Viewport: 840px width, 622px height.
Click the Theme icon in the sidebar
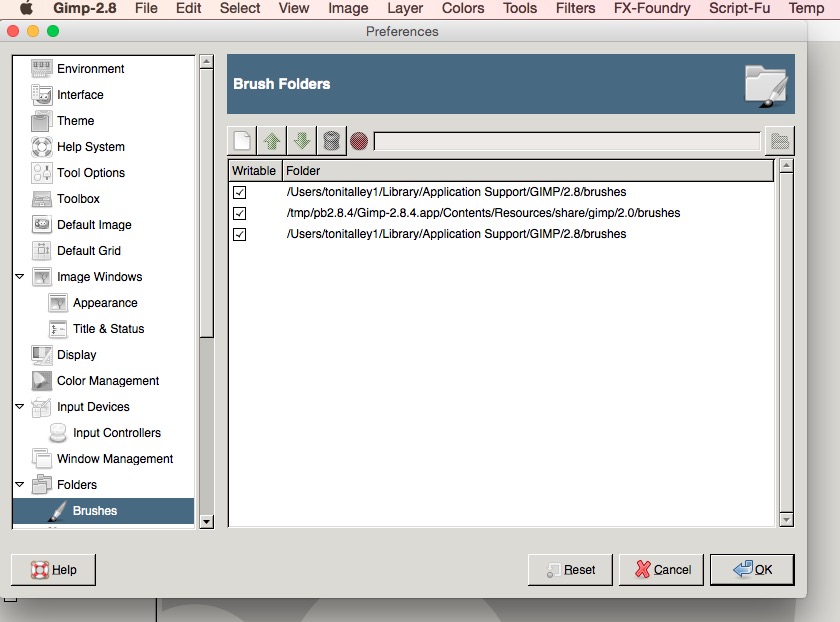(42, 121)
